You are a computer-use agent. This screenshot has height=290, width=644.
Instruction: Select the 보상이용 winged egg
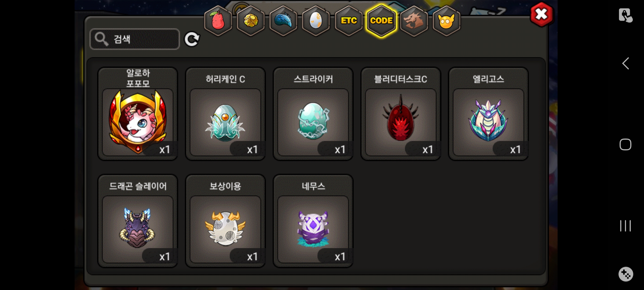[x=225, y=221]
